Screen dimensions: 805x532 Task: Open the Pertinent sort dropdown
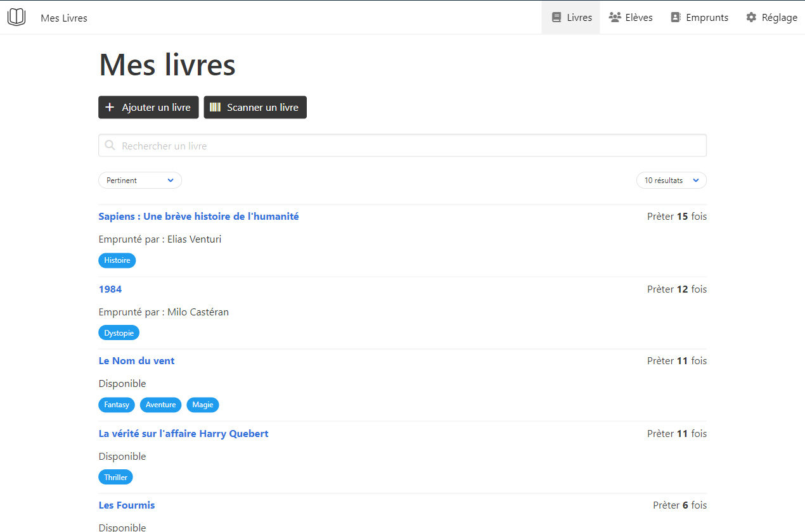click(140, 180)
